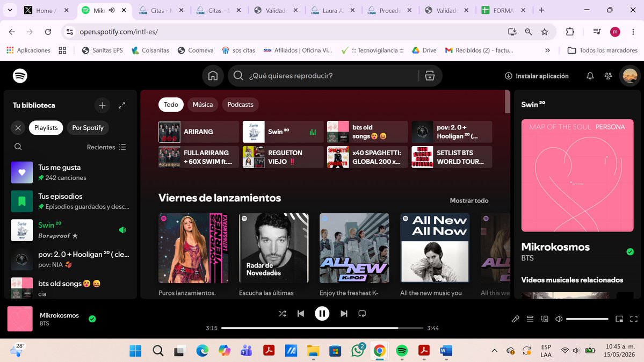Mute Spotify volume speaker icon
The height and width of the screenshot is (362, 644).
pos(559,319)
